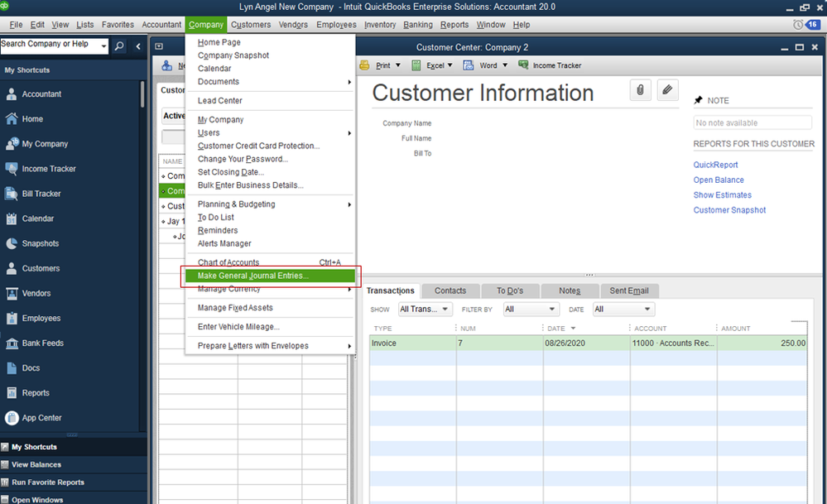
Task: Click the Income Tracker toolbar icon
Action: coord(523,65)
